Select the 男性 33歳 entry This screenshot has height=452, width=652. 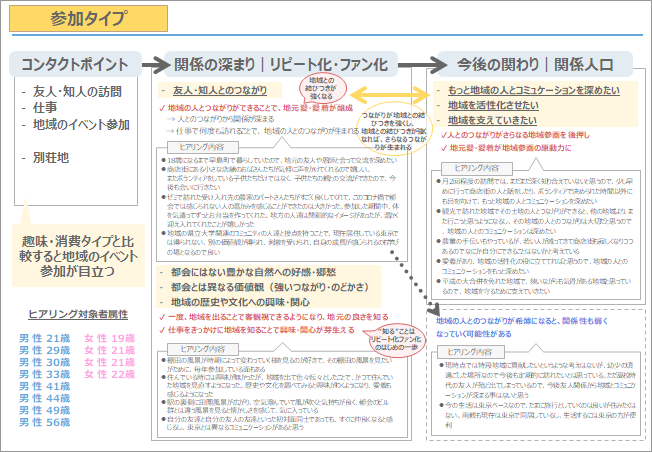[44, 374]
